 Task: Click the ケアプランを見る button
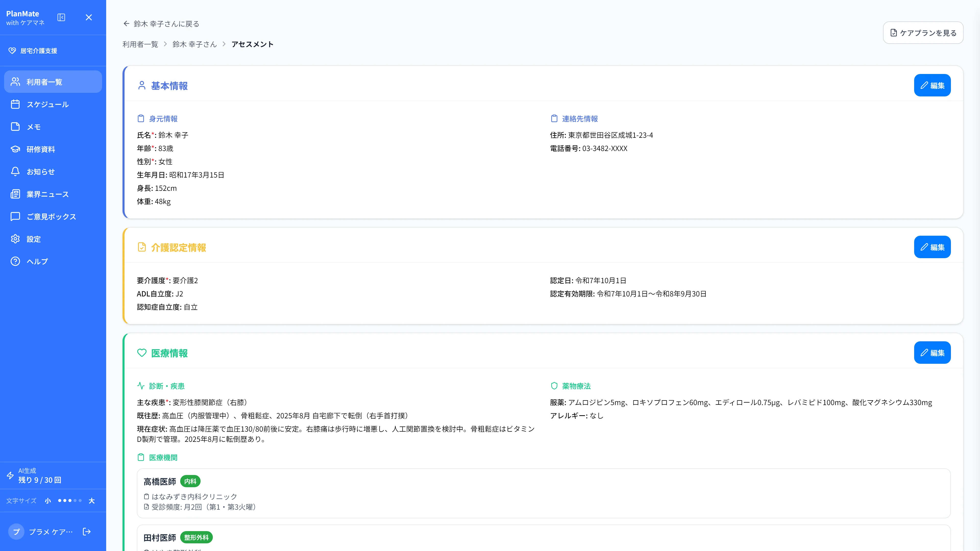(x=923, y=33)
